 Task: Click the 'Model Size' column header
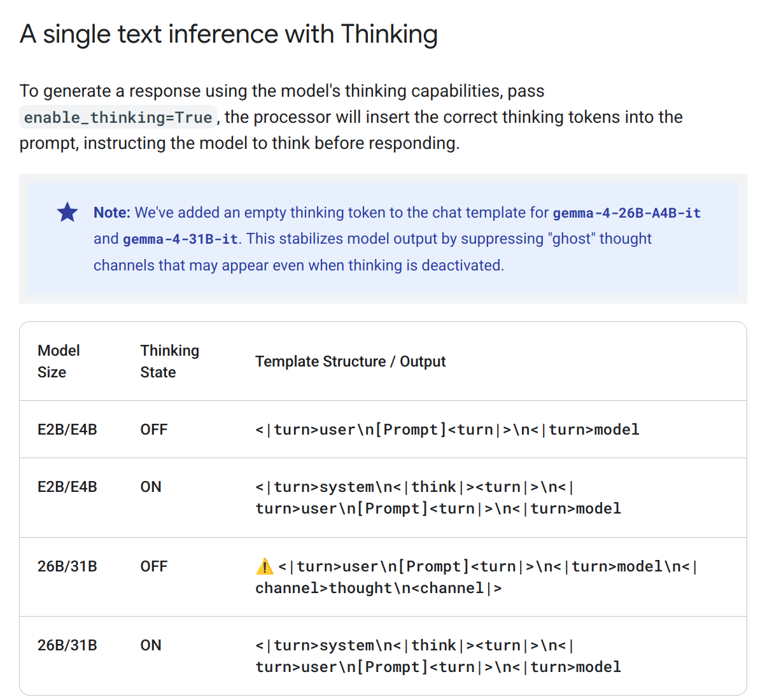59,361
